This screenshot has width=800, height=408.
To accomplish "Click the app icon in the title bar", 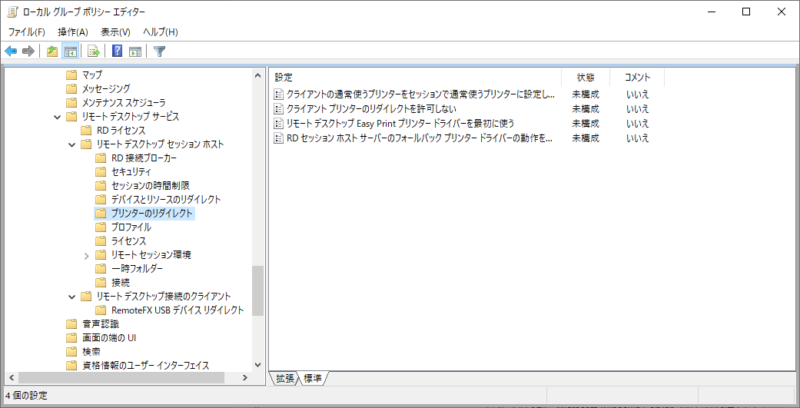I will pyautogui.click(x=12, y=12).
